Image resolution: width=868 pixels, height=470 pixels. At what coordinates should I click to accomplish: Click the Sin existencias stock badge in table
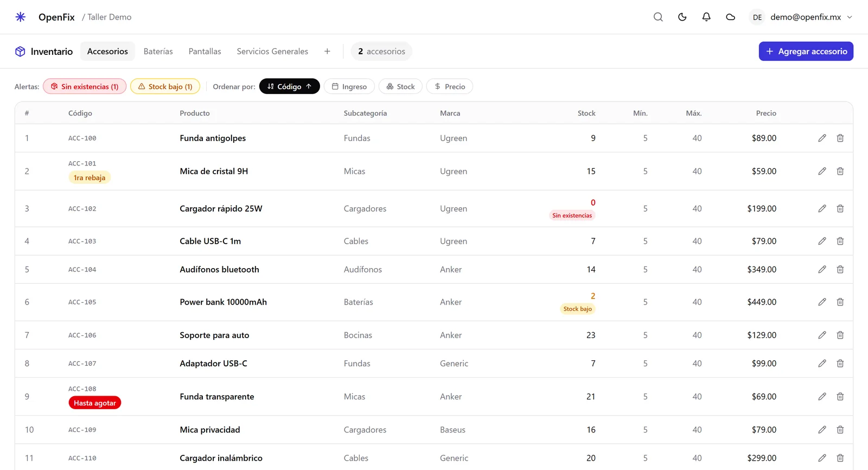click(x=572, y=215)
